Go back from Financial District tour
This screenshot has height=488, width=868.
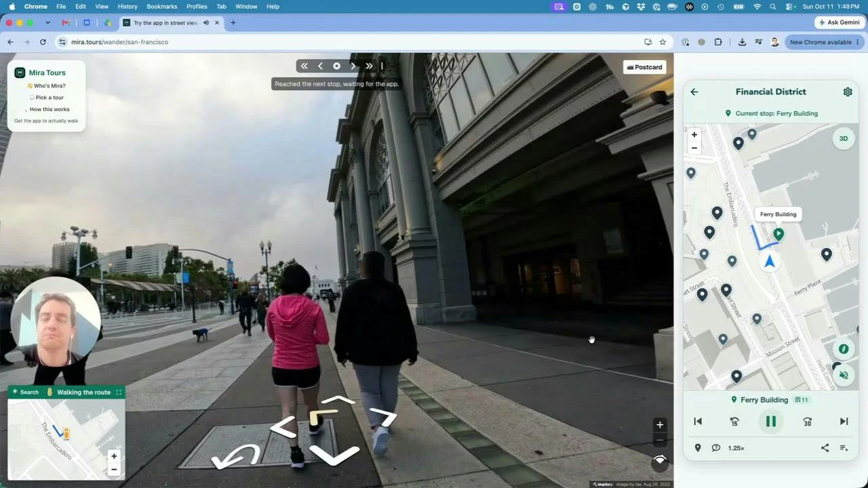click(694, 91)
